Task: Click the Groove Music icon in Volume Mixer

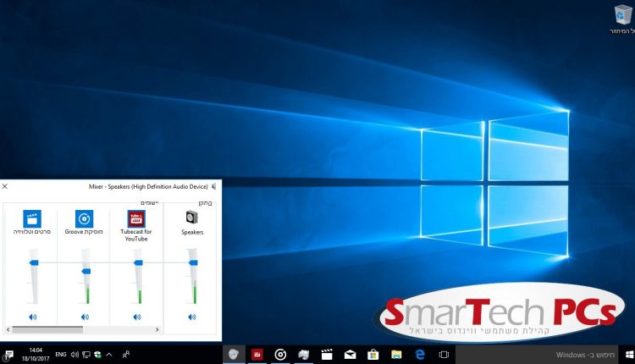Action: 84,218
